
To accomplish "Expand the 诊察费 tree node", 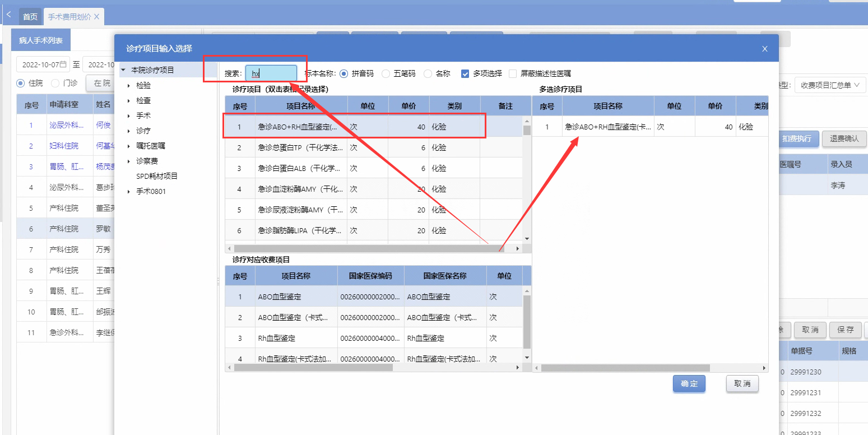I will 129,161.
